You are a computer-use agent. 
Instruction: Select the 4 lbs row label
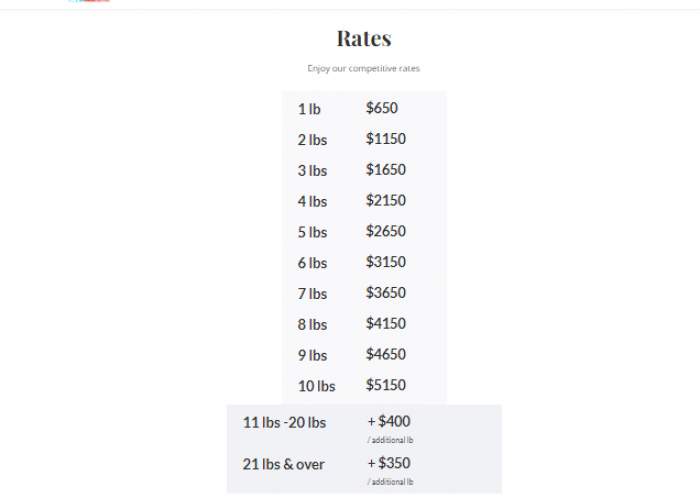312,201
